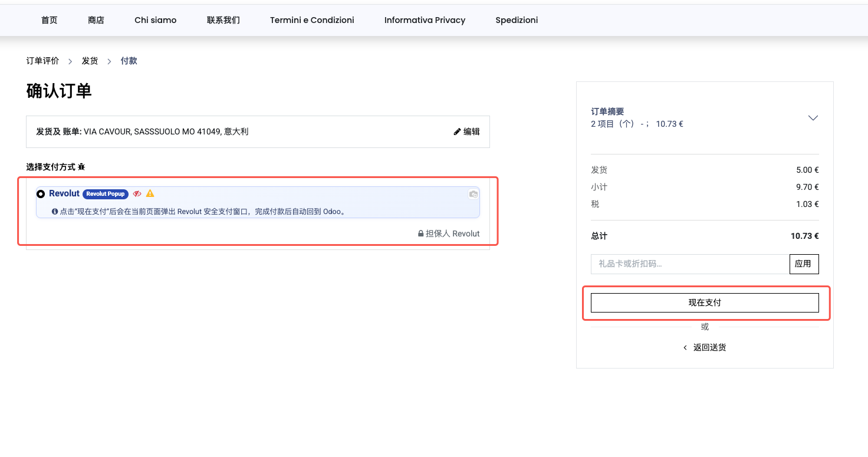Switch to the Spedizioni menu item
The width and height of the screenshot is (868, 457).
[517, 19]
